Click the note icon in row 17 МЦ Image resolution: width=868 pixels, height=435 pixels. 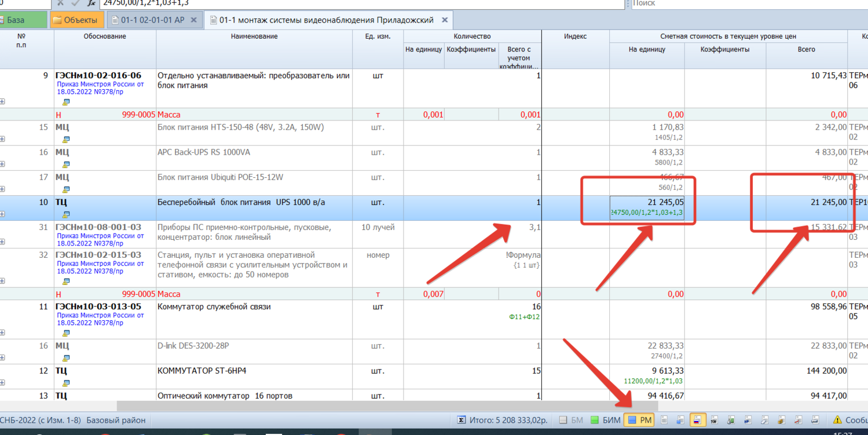click(66, 189)
